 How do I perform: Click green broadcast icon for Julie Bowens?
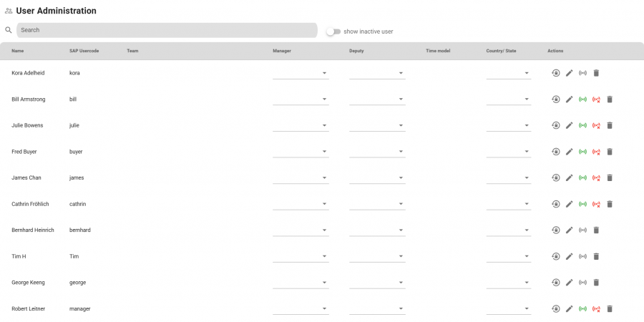[582, 125]
